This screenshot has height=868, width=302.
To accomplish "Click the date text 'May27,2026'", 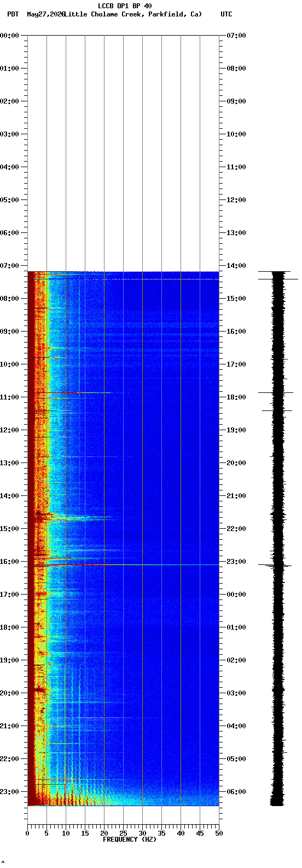I will click(45, 14).
